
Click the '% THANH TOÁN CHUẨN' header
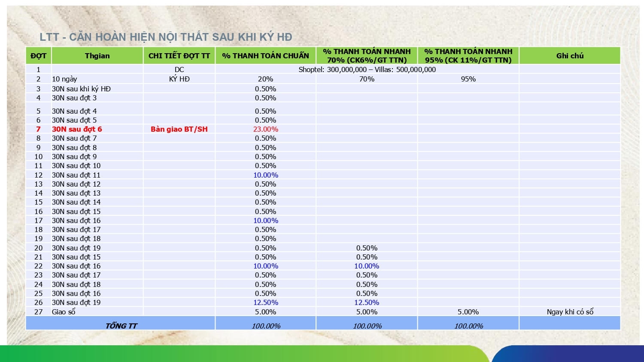pos(265,56)
